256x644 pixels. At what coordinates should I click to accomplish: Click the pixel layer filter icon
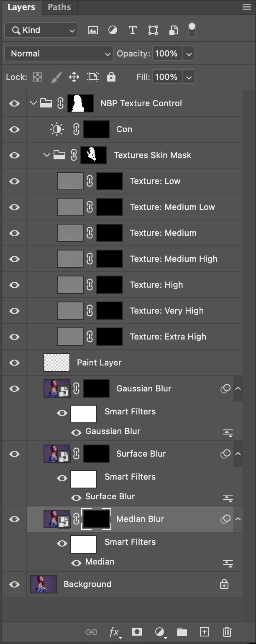pos(92,30)
